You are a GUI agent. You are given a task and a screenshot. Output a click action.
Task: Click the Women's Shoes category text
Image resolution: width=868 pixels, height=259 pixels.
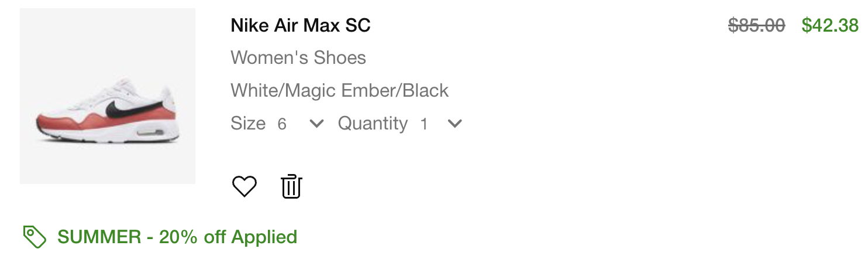tap(298, 57)
